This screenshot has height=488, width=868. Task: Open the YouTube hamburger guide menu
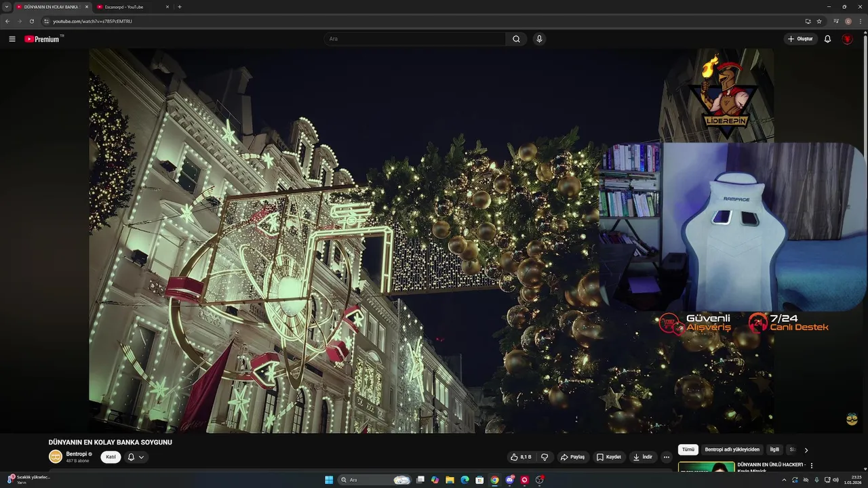(x=12, y=39)
